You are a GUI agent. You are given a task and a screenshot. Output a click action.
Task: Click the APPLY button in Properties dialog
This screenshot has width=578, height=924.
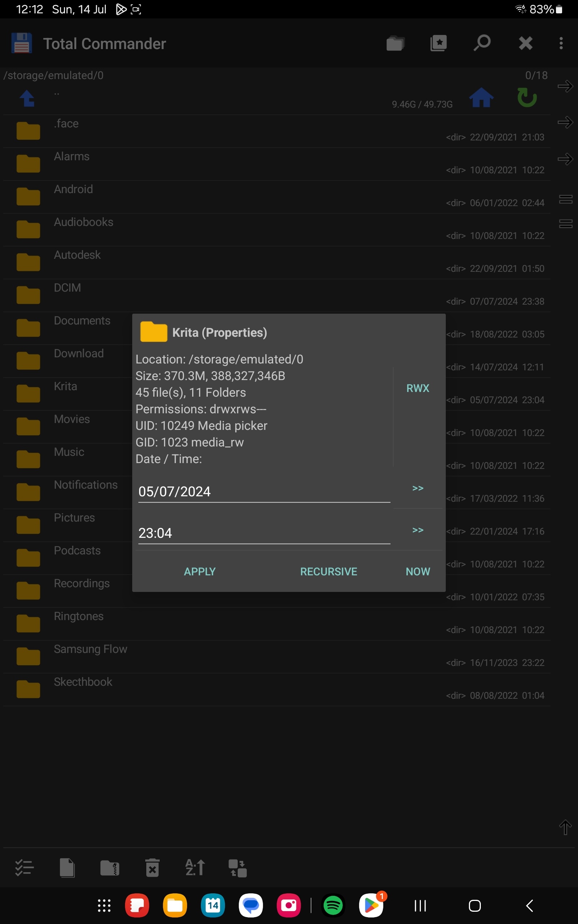[x=200, y=571]
